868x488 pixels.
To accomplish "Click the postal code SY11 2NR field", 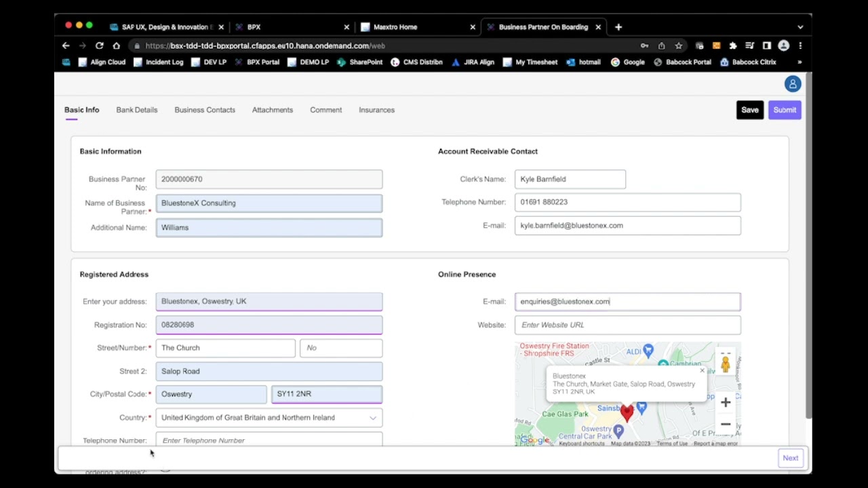I will coord(327,394).
